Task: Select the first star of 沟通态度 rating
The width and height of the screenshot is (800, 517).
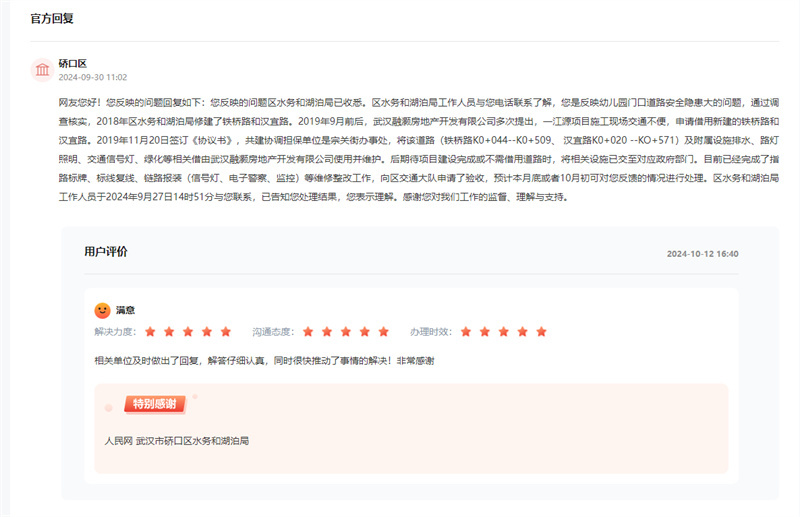Action: (309, 331)
